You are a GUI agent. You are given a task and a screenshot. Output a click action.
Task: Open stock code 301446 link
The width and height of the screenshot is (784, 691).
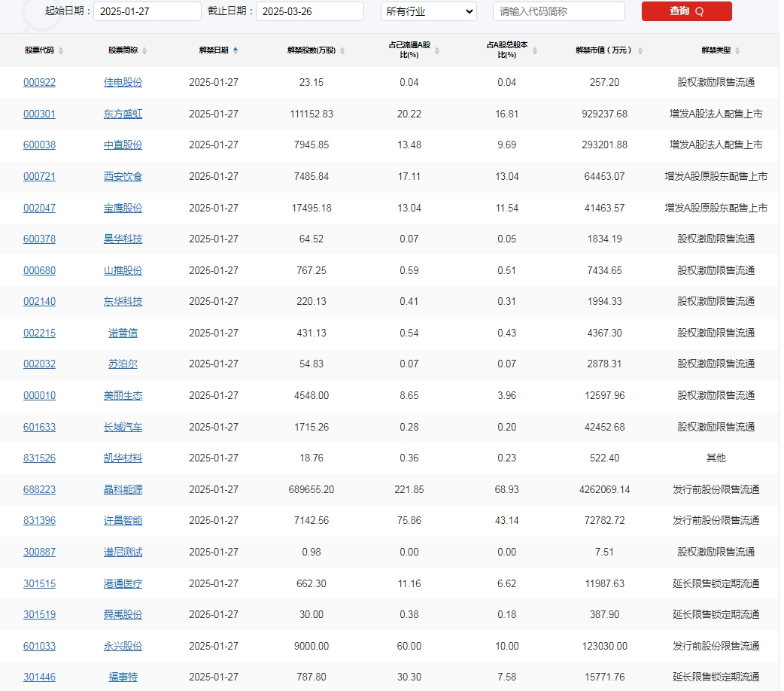pyautogui.click(x=39, y=677)
